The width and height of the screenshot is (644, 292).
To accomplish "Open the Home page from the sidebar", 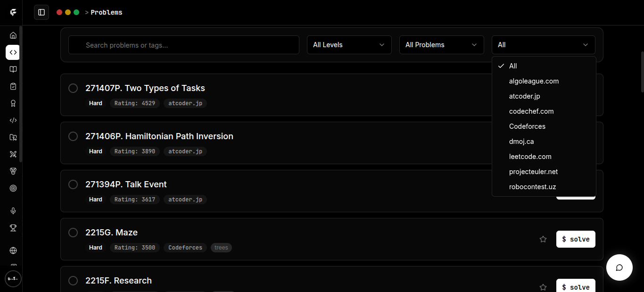I will click(13, 35).
